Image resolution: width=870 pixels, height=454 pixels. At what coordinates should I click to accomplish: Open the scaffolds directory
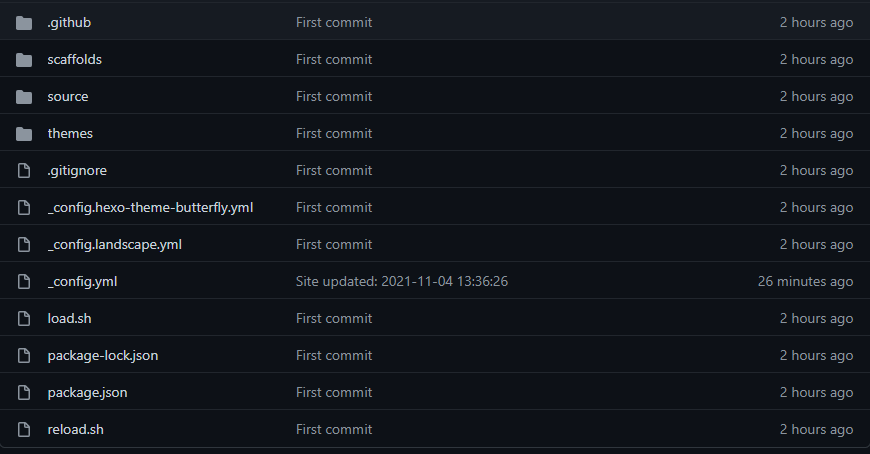74,59
